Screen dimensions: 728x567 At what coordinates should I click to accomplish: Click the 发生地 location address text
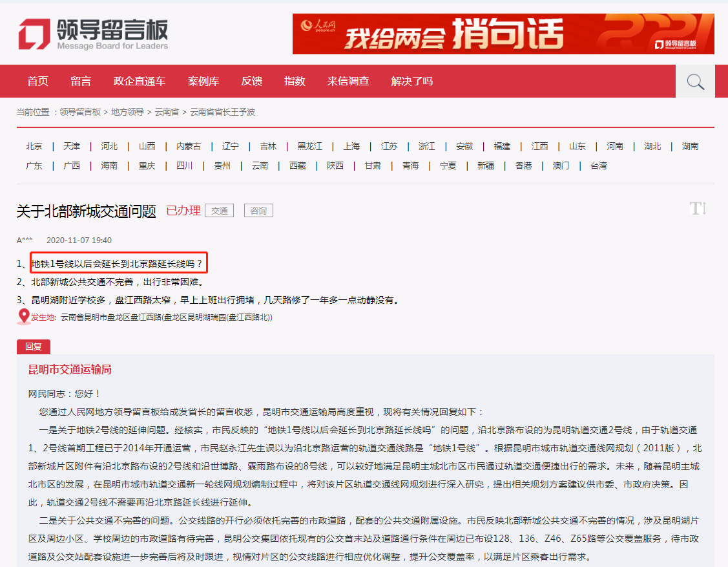[x=167, y=317]
